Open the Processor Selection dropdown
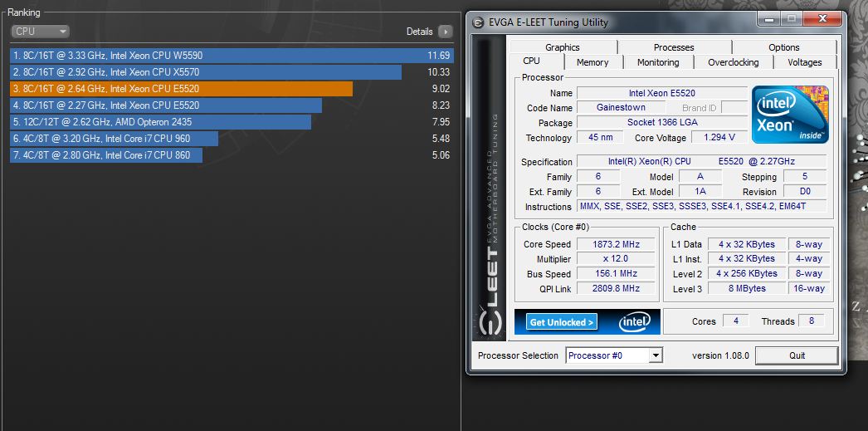Image resolution: width=868 pixels, height=431 pixels. 614,355
